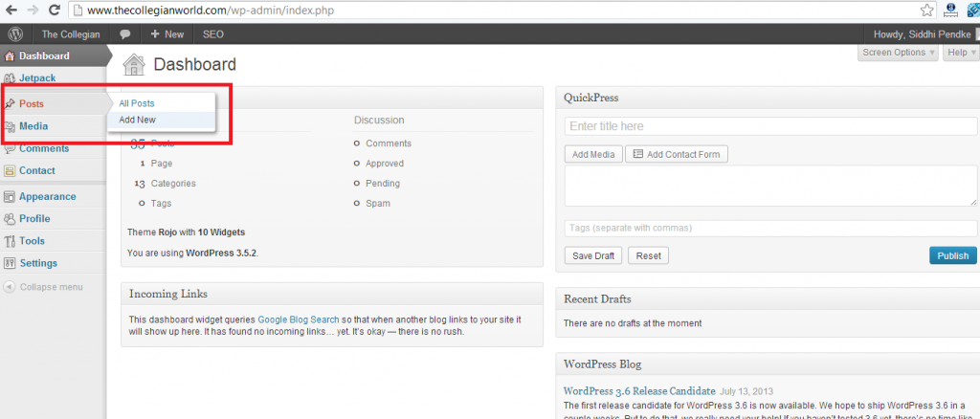Click the Media icon in sidebar
The height and width of the screenshot is (419, 980).
[10, 126]
